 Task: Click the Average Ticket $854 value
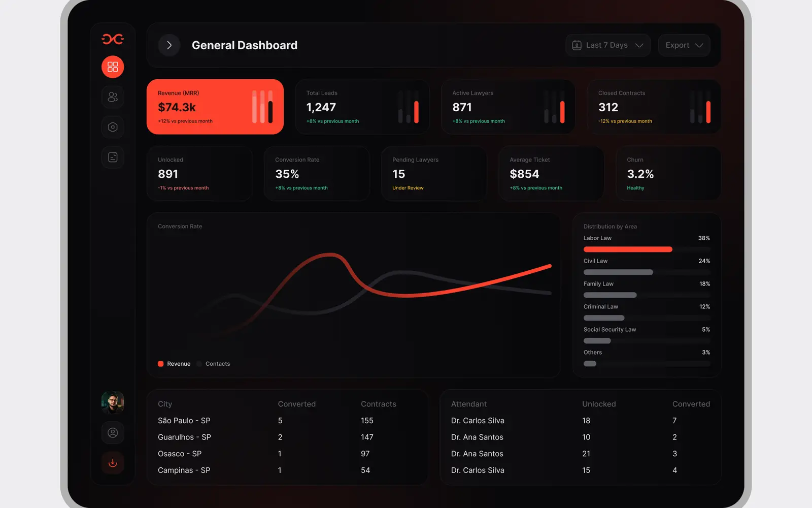pos(524,174)
